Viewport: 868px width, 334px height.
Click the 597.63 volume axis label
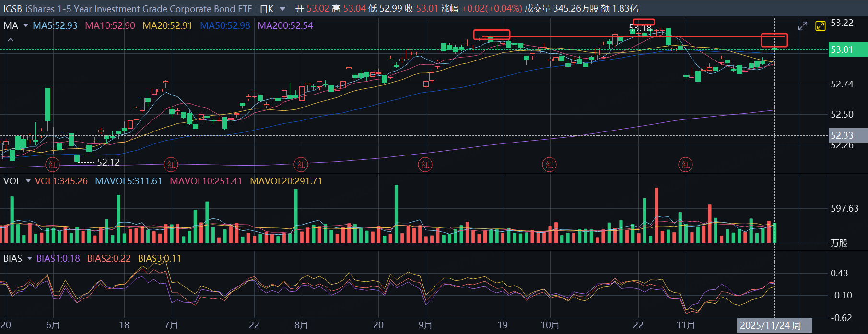[x=845, y=208]
